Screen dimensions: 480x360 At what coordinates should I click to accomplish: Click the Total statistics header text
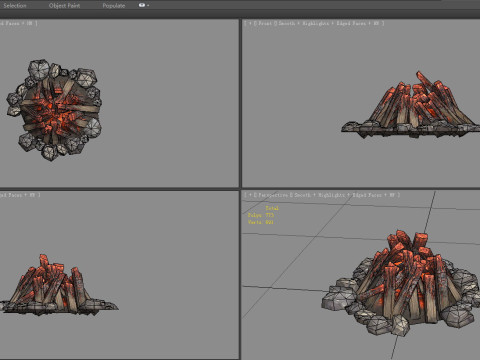coord(272,208)
